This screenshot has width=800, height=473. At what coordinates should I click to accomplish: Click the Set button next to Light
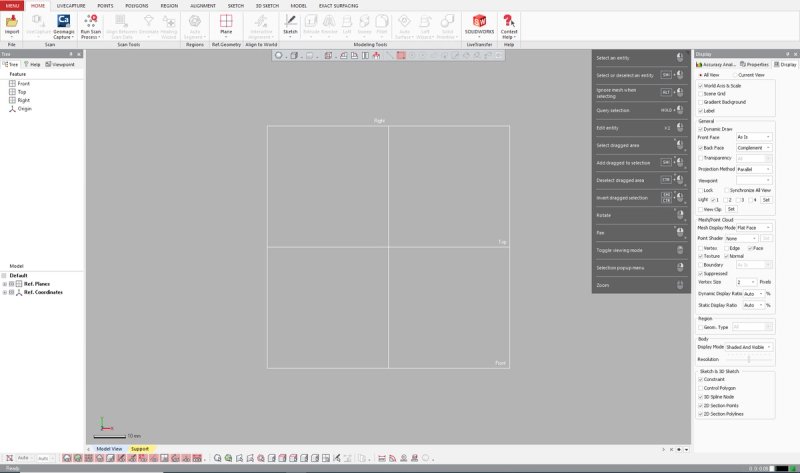(x=766, y=200)
